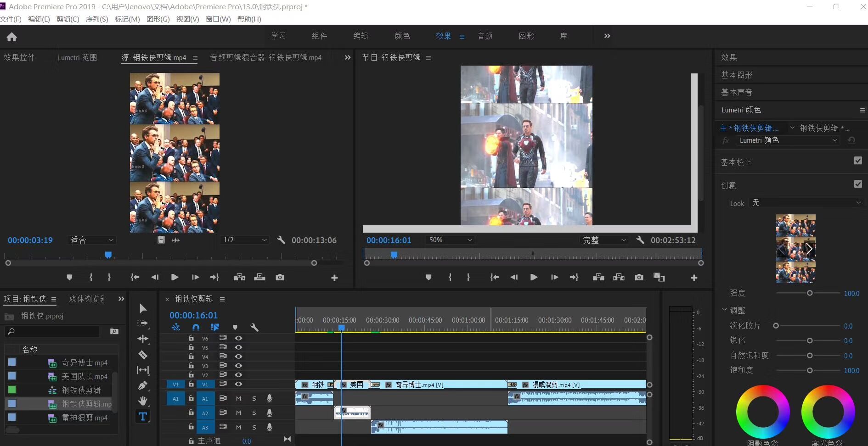Export frame from Program monitor
The height and width of the screenshot is (446, 868).
[x=639, y=277]
